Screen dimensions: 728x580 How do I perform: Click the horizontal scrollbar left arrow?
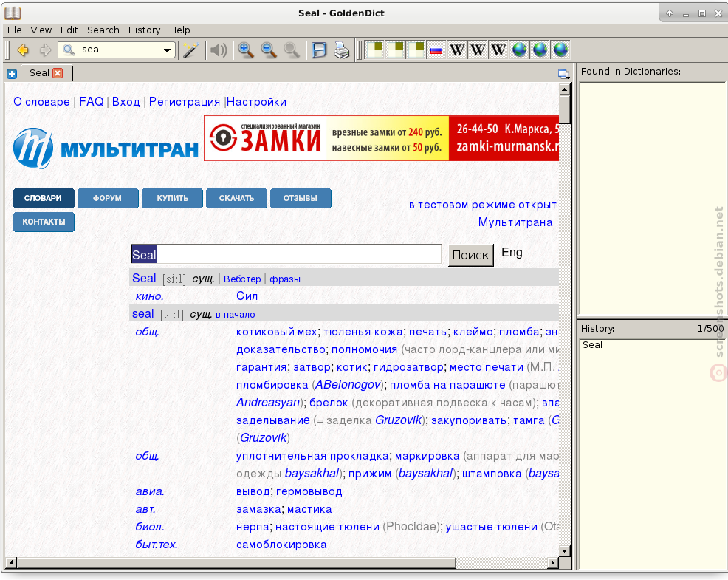coord(12,563)
